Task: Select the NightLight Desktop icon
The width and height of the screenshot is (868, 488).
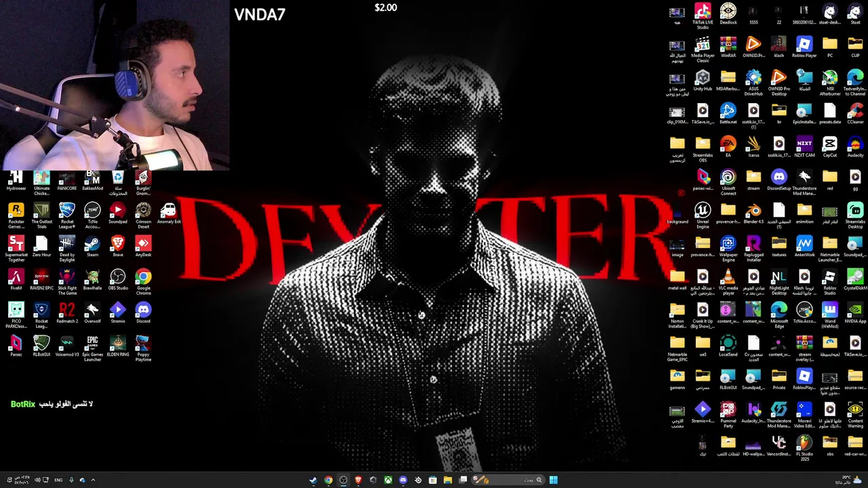Action: [x=779, y=282]
